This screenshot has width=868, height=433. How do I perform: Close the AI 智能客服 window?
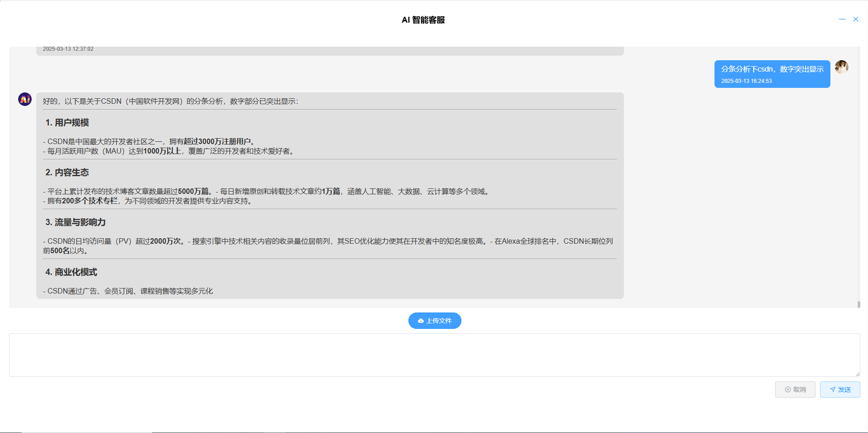(x=856, y=19)
